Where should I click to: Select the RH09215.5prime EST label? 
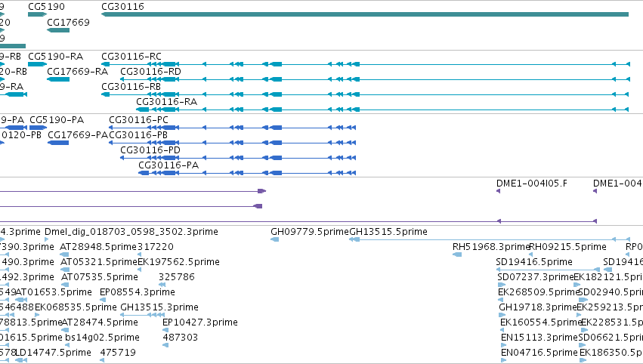coord(568,247)
